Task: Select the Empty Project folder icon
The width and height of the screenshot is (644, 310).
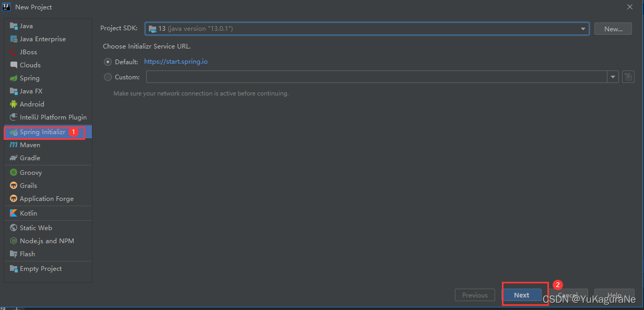Action: click(x=14, y=269)
